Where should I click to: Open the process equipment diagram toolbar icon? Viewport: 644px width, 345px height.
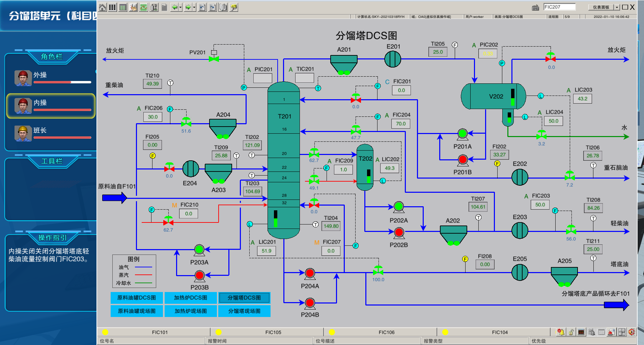click(154, 7)
